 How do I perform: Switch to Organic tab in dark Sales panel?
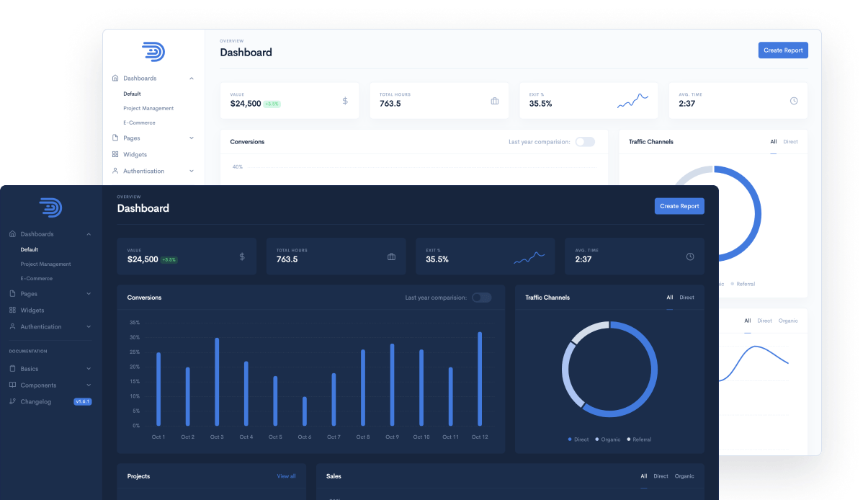(684, 476)
